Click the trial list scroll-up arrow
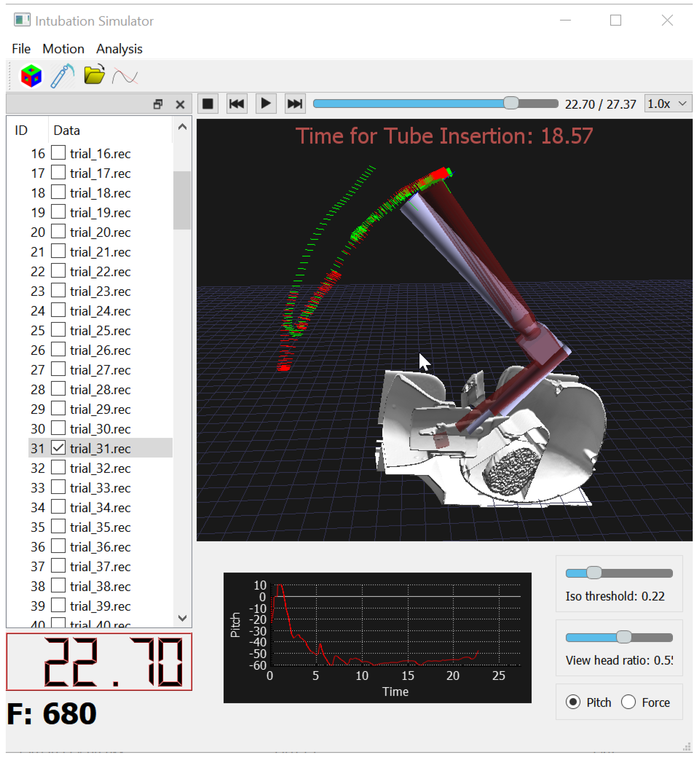Viewport: 700px width, 758px height. tap(182, 127)
